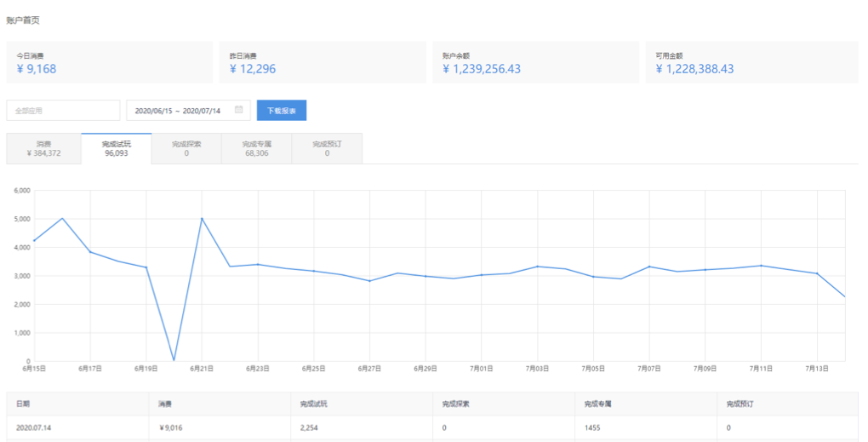Click the 7月01日 axis label
This screenshot has width=868, height=442.
(x=481, y=368)
